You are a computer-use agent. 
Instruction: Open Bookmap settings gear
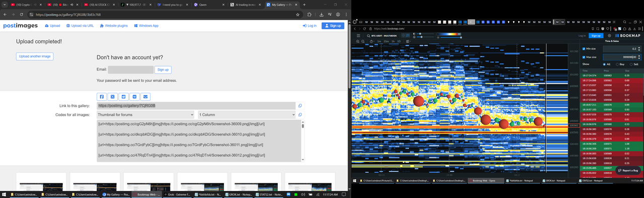(609, 36)
